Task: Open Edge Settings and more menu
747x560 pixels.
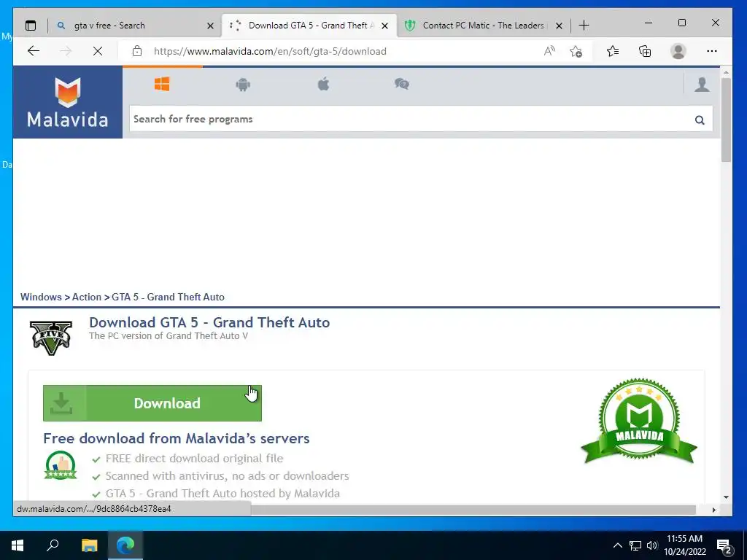Action: pyautogui.click(x=712, y=51)
